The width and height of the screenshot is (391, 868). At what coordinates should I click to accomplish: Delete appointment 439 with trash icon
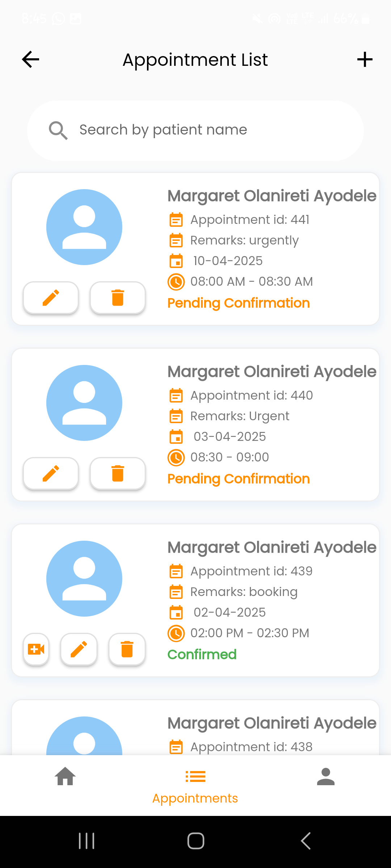click(127, 649)
